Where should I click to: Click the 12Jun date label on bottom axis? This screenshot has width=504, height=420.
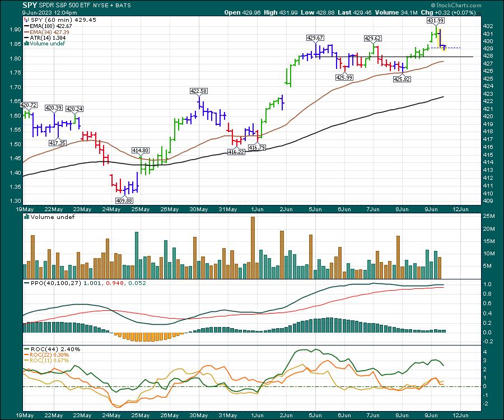pos(460,416)
